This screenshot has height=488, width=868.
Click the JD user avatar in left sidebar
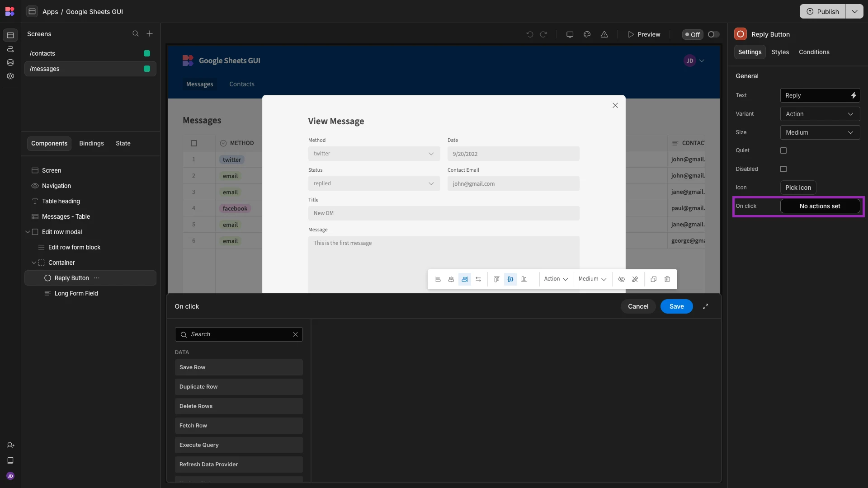click(10, 476)
